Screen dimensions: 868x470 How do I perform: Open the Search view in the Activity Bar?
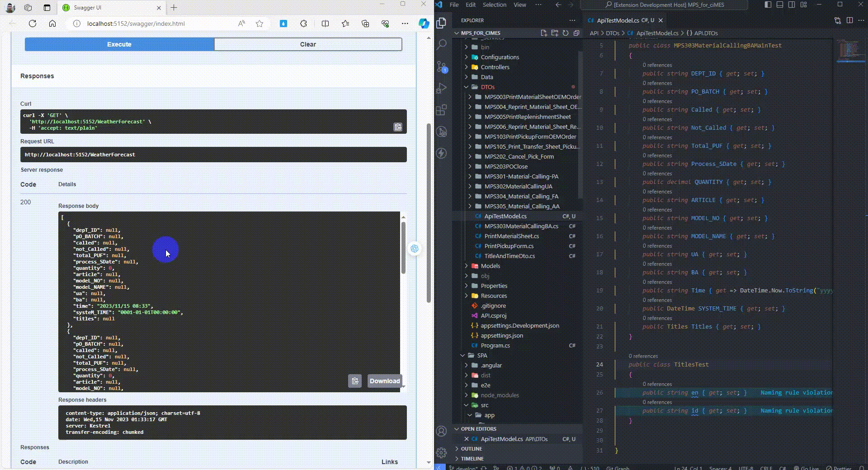(441, 43)
